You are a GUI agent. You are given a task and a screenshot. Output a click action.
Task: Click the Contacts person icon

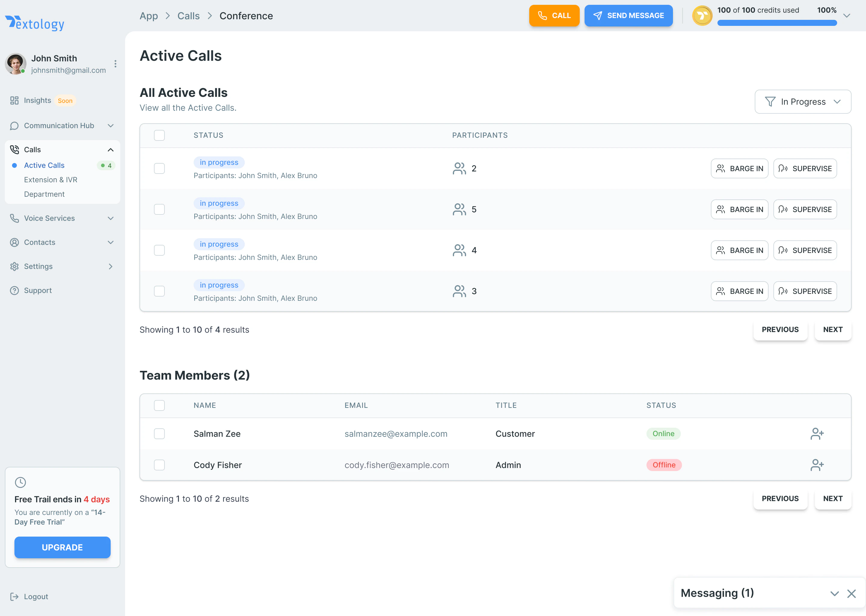[14, 242]
